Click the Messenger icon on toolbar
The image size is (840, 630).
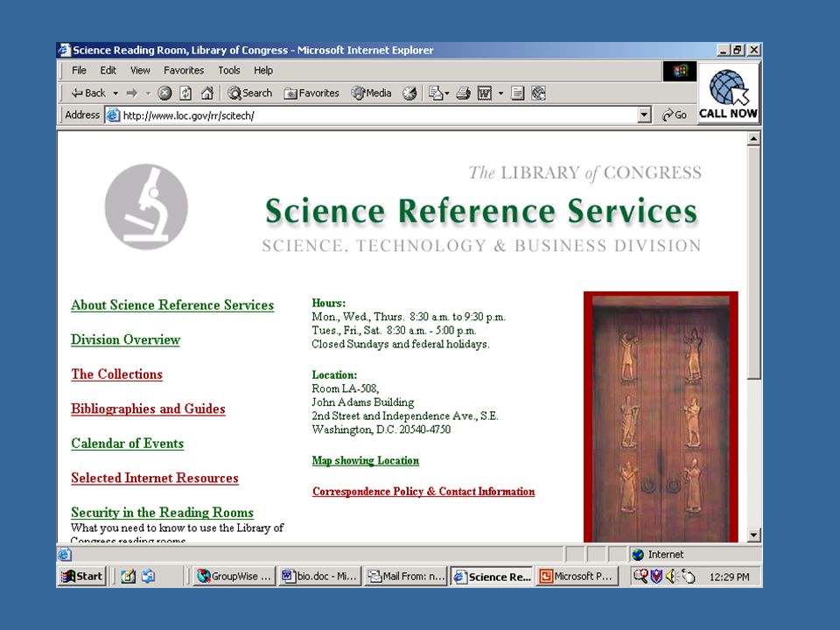pyautogui.click(x=538, y=94)
